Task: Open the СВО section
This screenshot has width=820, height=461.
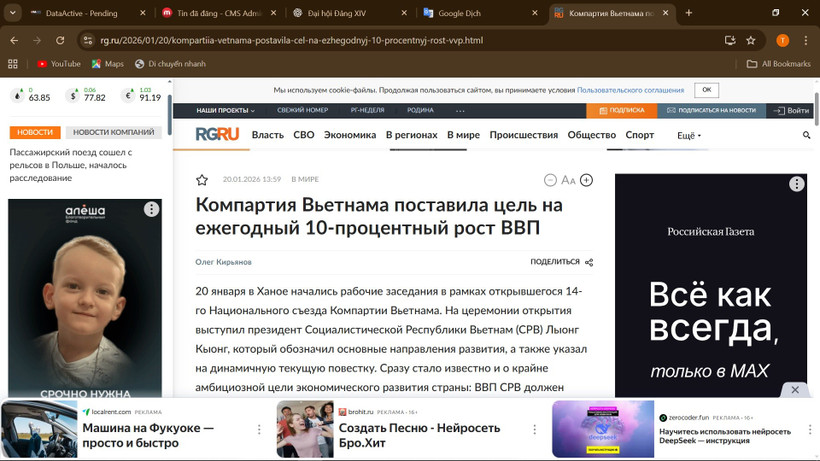Action: click(x=304, y=135)
